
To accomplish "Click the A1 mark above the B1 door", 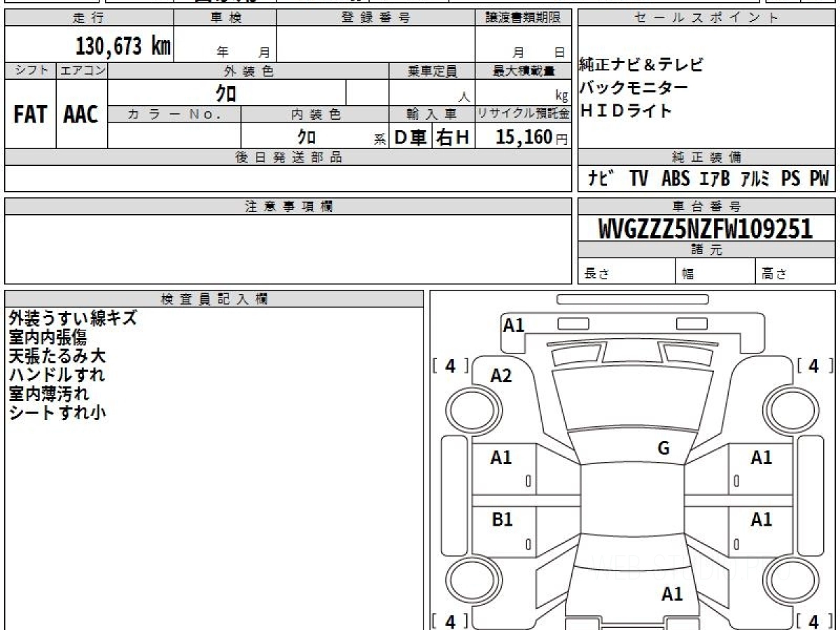I will point(501,458).
